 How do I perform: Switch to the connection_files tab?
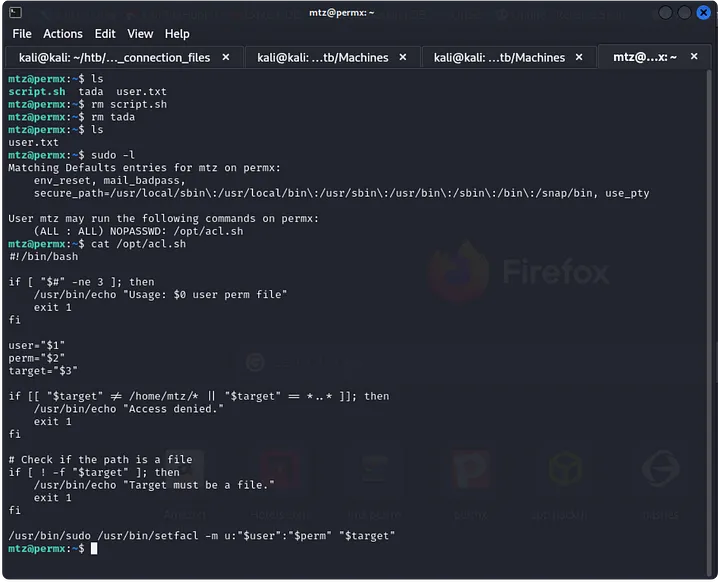coord(114,58)
